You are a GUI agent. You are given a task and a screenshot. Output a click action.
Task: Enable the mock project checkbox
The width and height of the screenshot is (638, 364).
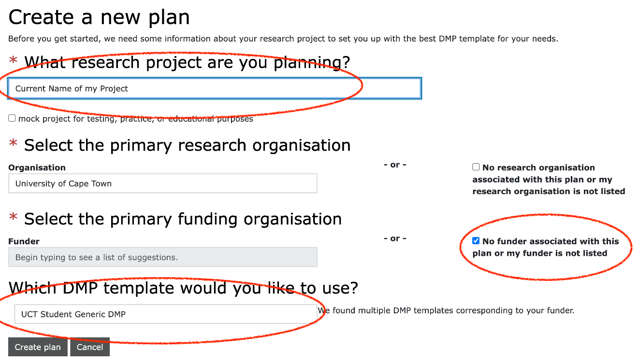coord(12,118)
